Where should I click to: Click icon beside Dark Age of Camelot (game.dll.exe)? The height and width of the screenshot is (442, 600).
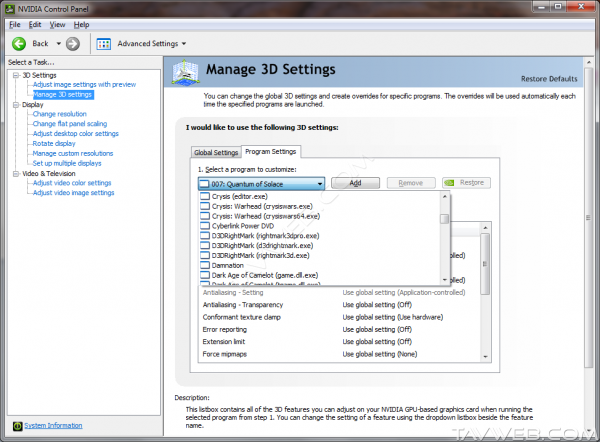click(x=205, y=275)
